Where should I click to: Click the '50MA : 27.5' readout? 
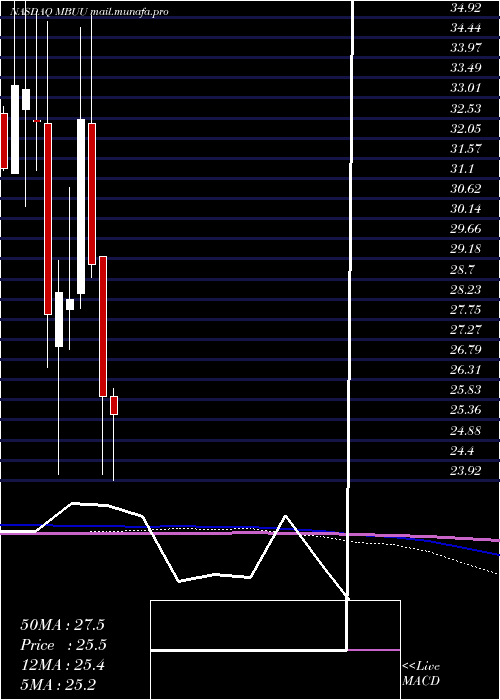[62, 625]
